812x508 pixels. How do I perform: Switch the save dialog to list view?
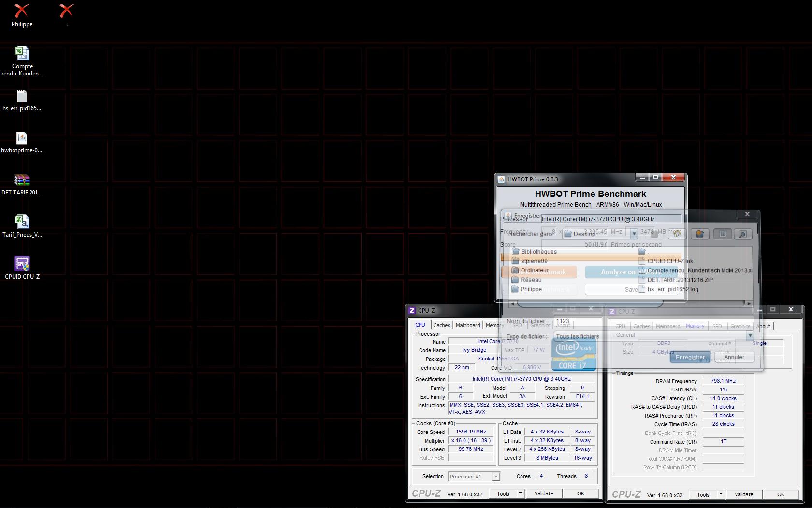722,234
